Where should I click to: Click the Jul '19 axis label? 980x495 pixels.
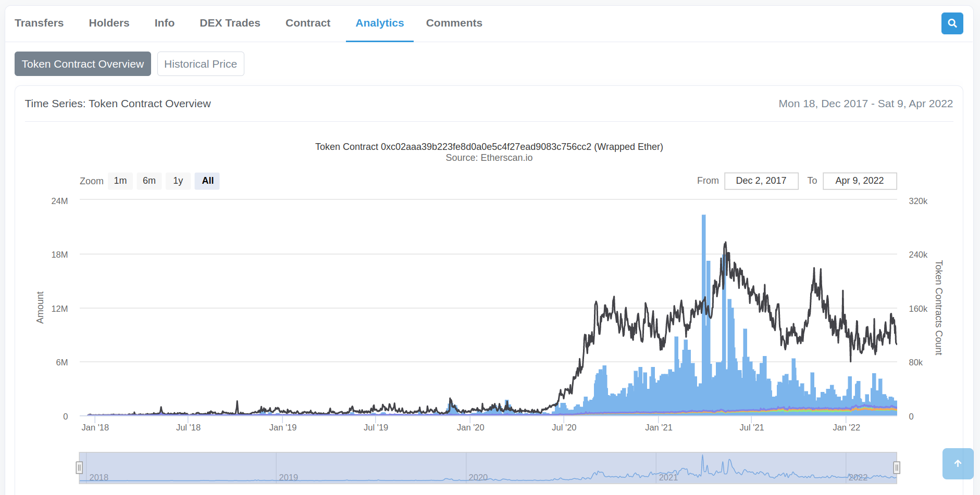(376, 427)
